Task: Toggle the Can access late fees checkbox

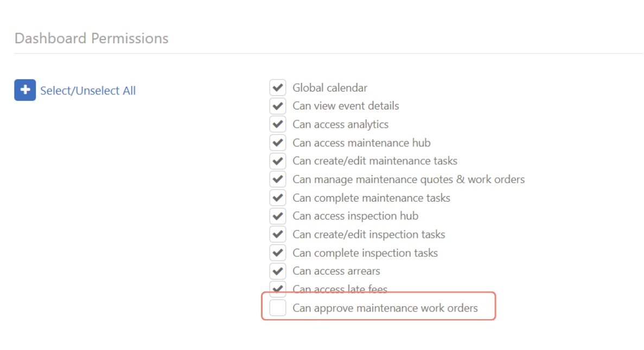Action: [x=278, y=288]
